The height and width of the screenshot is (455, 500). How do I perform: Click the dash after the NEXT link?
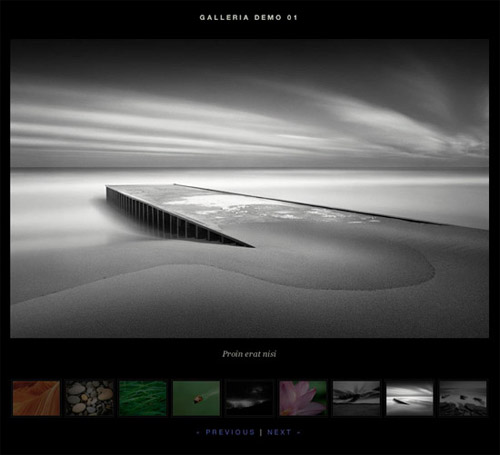pos(299,433)
